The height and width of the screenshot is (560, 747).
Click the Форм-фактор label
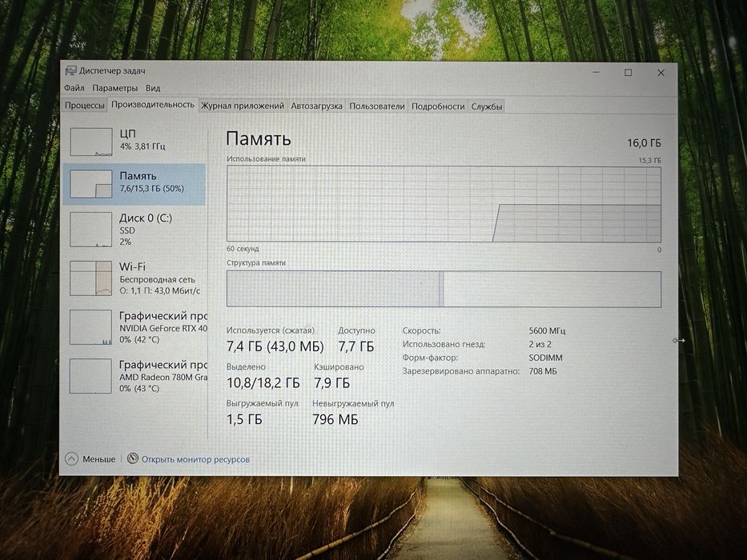pos(430,358)
